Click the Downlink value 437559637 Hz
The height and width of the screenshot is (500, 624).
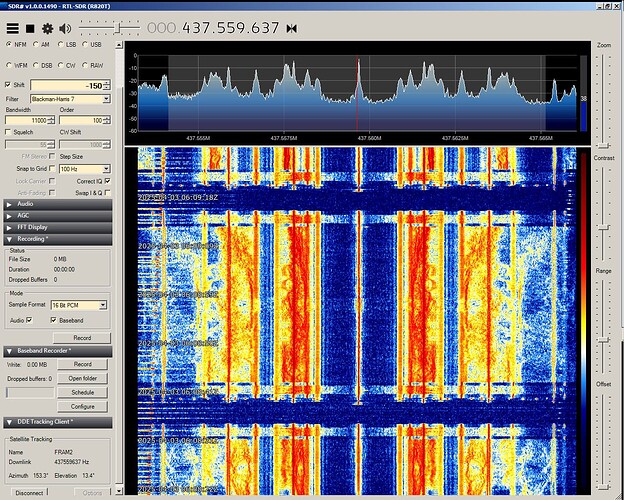tap(72, 462)
